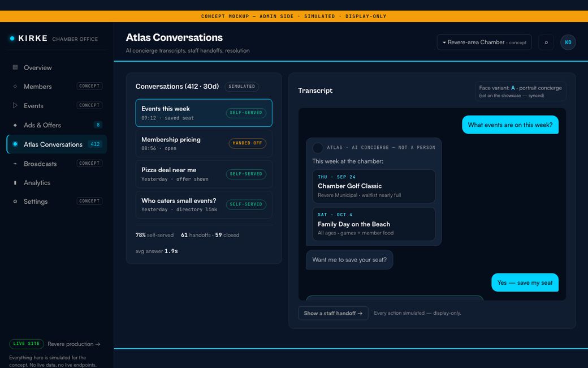Click SELF-SERVED badge on Who caters
The image size is (588, 368).
pos(246,204)
